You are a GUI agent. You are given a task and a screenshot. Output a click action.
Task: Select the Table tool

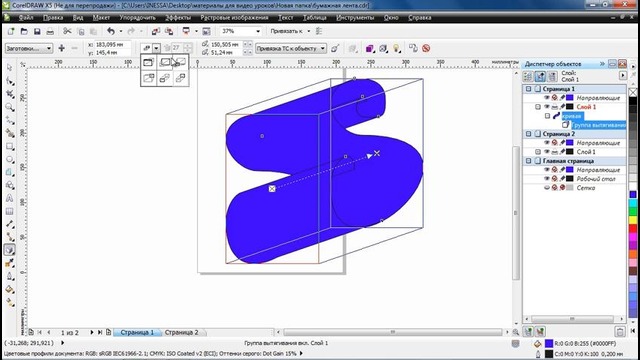pyautogui.click(x=9, y=211)
